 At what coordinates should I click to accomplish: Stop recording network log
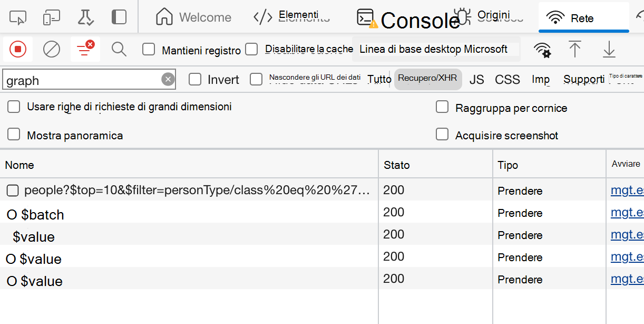(17, 49)
